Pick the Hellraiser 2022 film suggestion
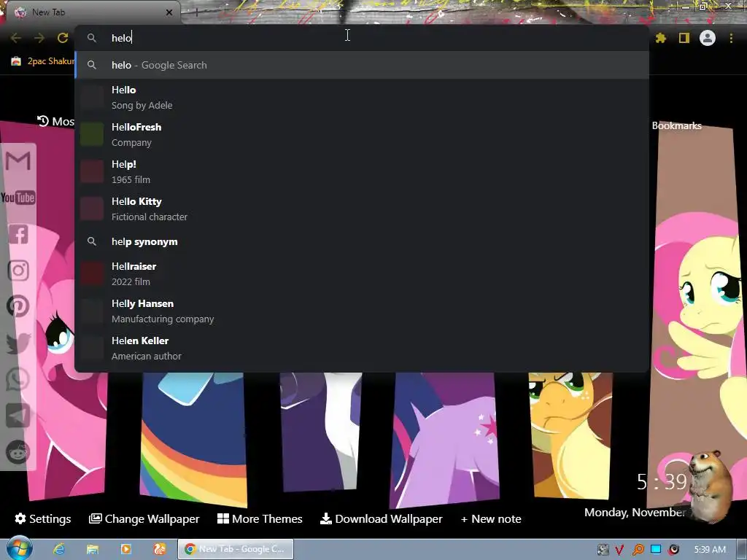Screen dimensions: 747x560 point(362,274)
